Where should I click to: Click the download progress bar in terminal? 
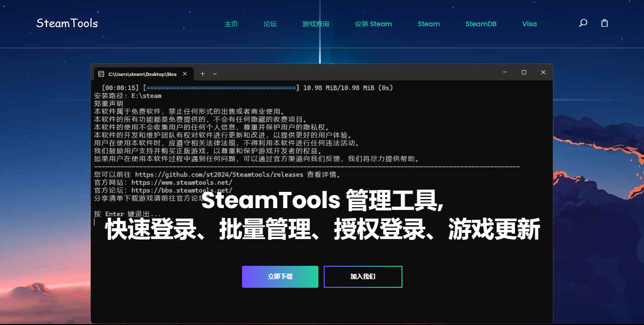pos(221,88)
